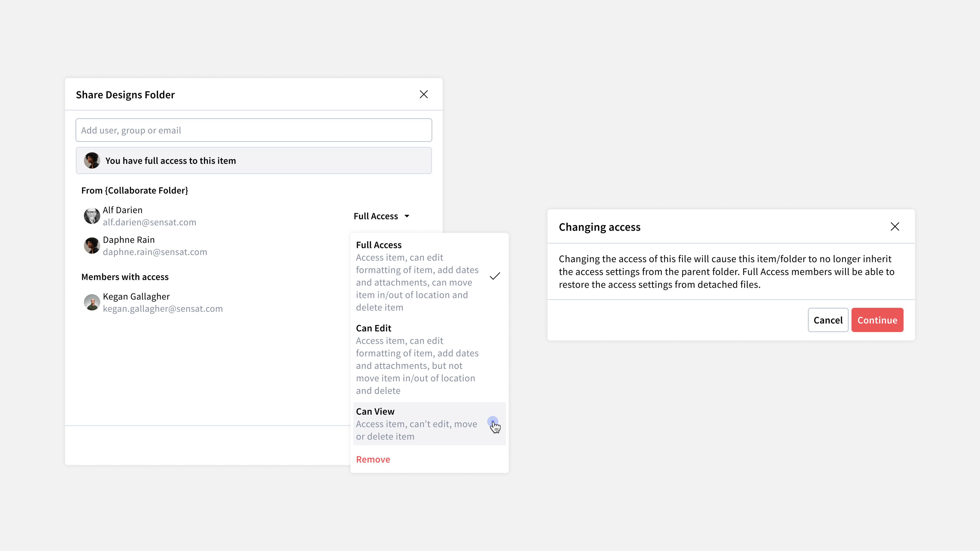The image size is (980, 551).
Task: Click the Daphne Rain member row name
Action: click(x=129, y=240)
